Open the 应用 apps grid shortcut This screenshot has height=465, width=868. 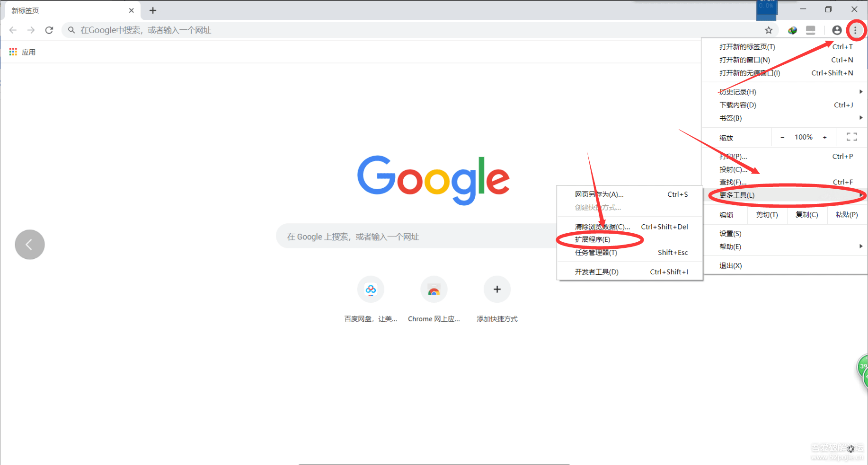coord(23,52)
